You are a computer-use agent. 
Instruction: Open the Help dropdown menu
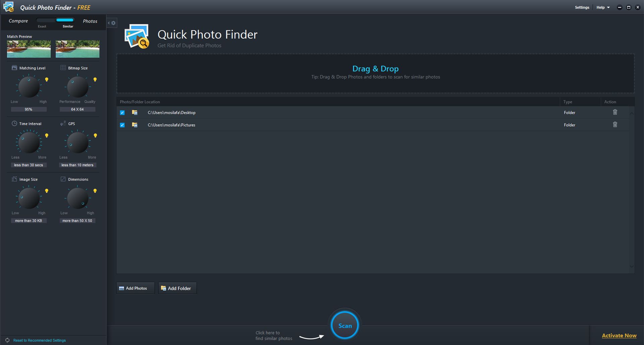603,7
